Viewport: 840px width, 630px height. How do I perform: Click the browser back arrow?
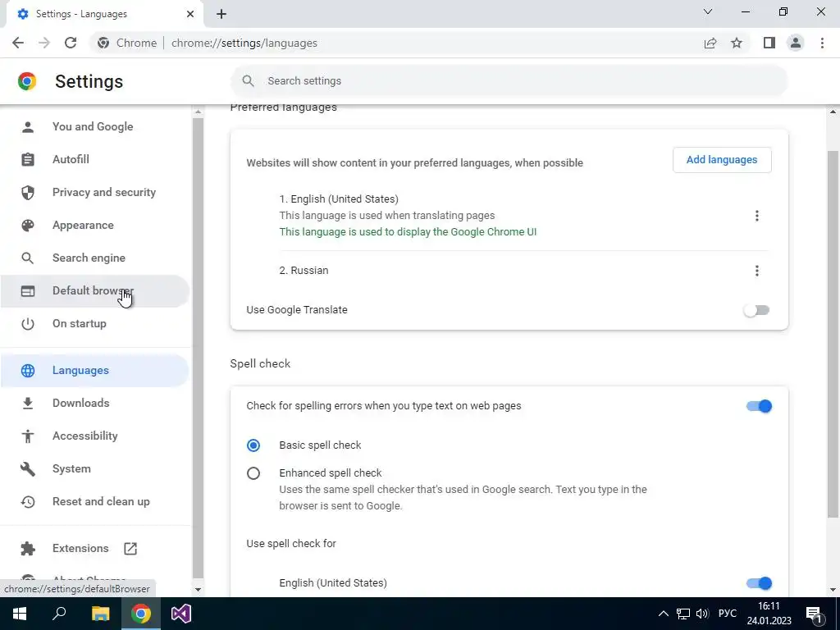click(x=18, y=43)
